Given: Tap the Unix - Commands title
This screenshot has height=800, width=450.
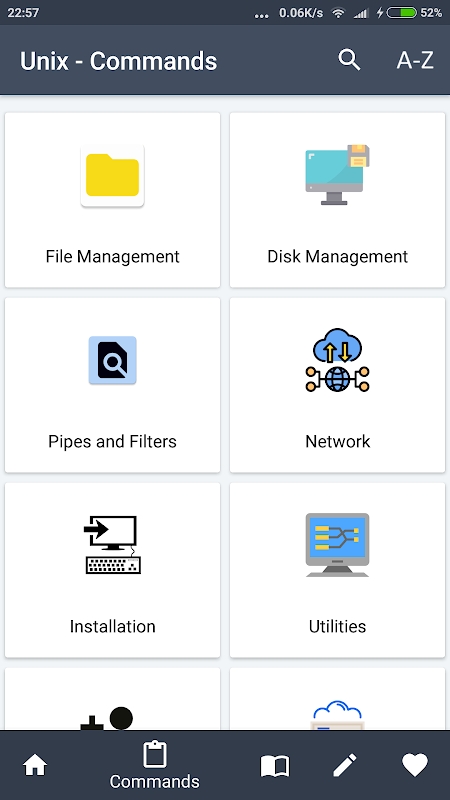Looking at the screenshot, I should pyautogui.click(x=118, y=61).
